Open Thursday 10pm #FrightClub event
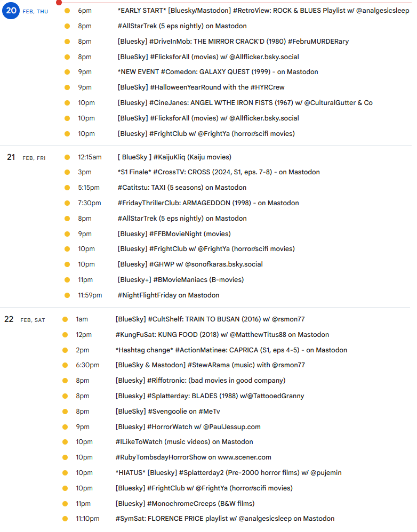The width and height of the screenshot is (417, 532). click(206, 134)
